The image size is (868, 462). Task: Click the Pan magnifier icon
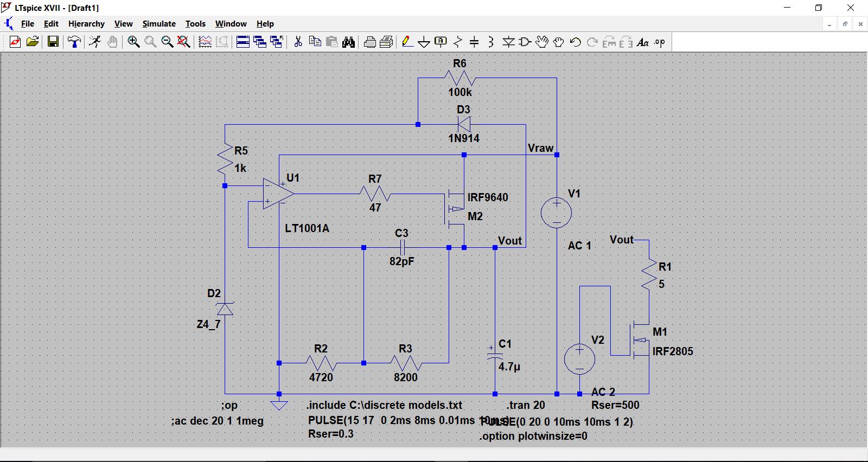pyautogui.click(x=150, y=42)
